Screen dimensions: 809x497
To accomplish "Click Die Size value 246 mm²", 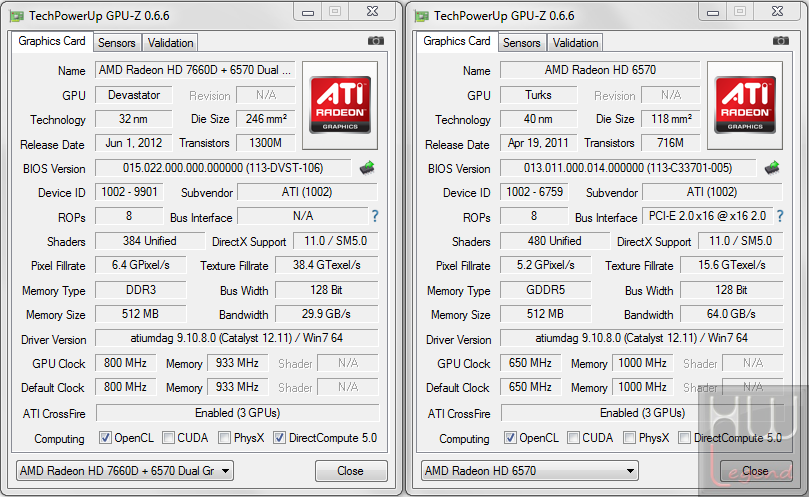I will click(x=266, y=119).
